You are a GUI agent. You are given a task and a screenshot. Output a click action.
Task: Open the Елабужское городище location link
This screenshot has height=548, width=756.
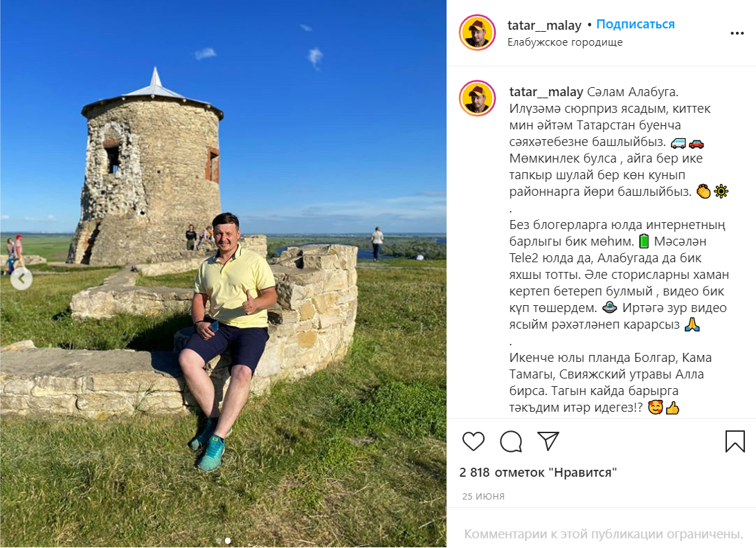[x=565, y=42]
